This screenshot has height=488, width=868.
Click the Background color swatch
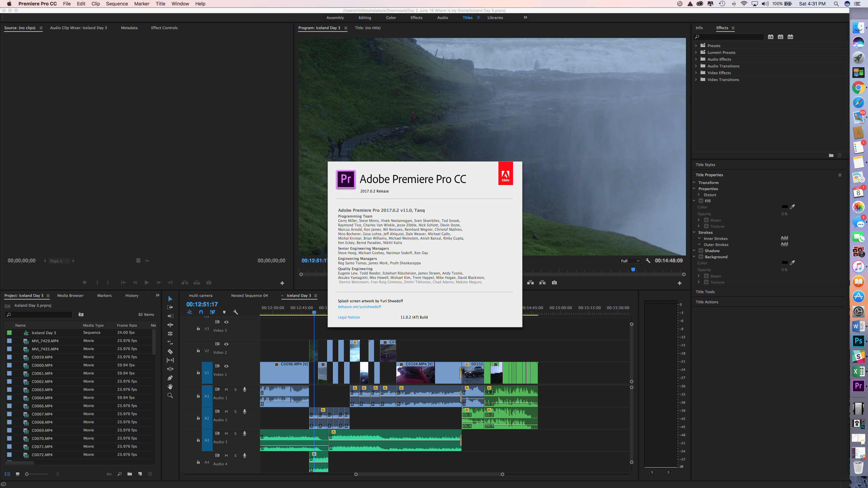click(x=785, y=263)
